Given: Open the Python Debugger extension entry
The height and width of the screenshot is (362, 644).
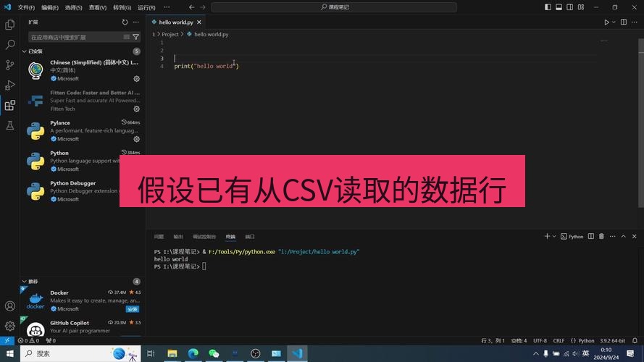Looking at the screenshot, I should tap(83, 191).
